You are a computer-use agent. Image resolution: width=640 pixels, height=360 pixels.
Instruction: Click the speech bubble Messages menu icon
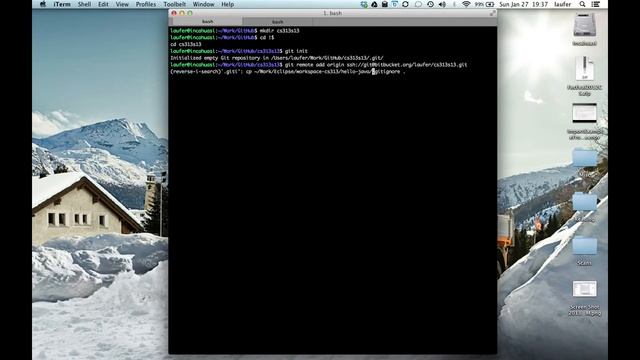point(418,4)
